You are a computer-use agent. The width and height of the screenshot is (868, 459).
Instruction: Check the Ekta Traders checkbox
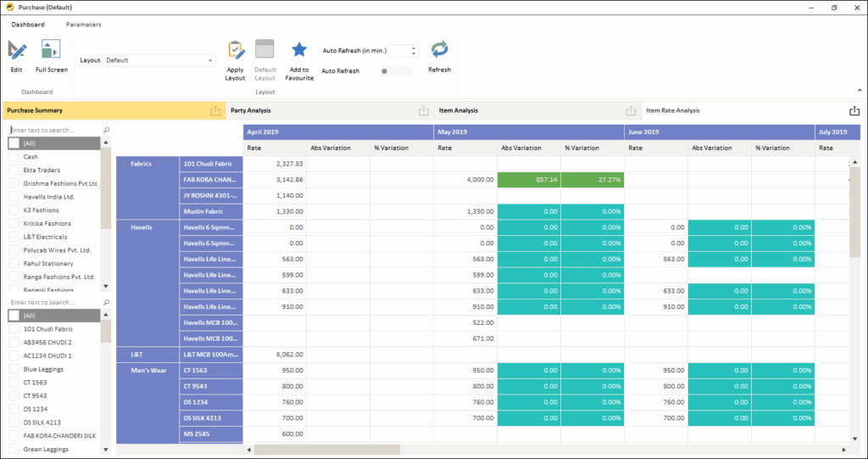pos(14,171)
